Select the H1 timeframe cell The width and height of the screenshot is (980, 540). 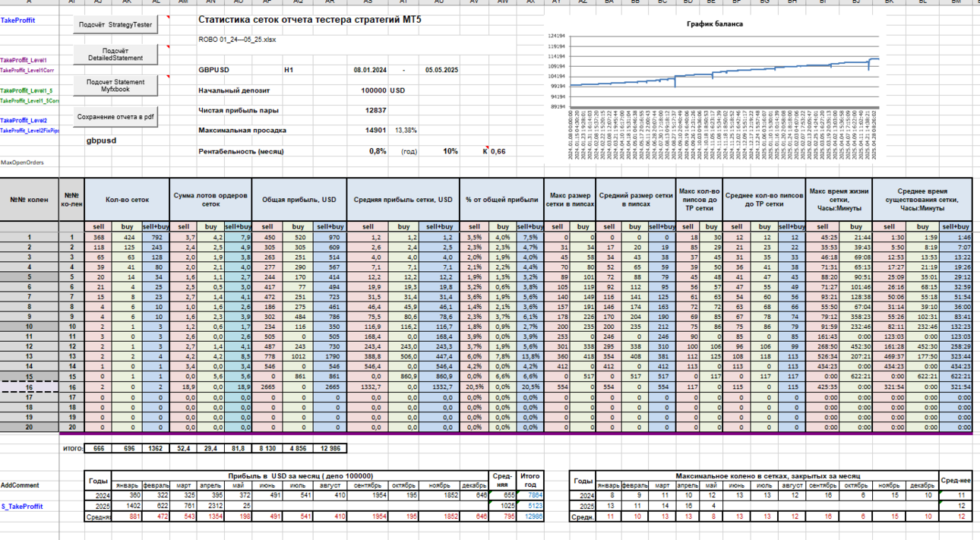click(289, 70)
